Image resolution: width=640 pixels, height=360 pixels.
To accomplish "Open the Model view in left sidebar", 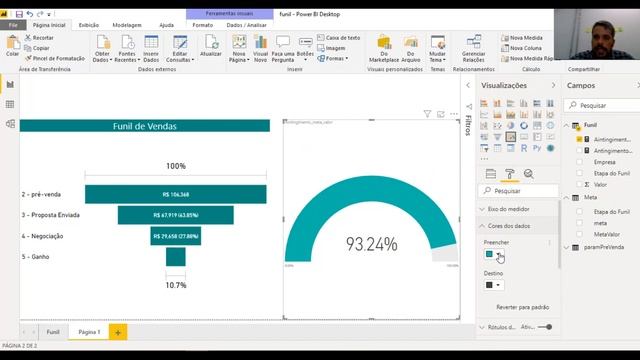I will click(x=10, y=124).
